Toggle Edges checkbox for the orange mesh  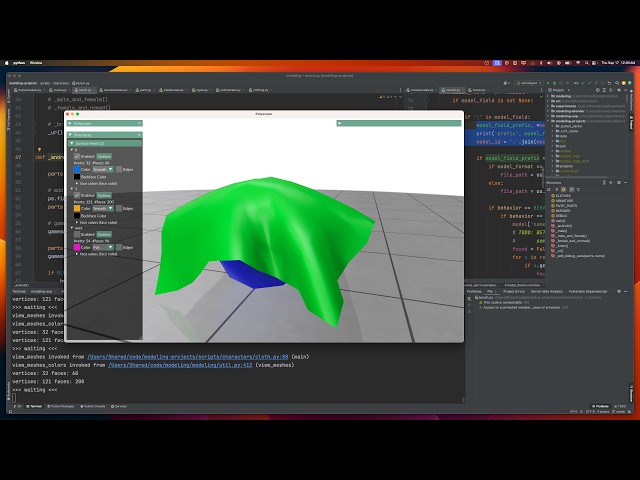click(119, 209)
